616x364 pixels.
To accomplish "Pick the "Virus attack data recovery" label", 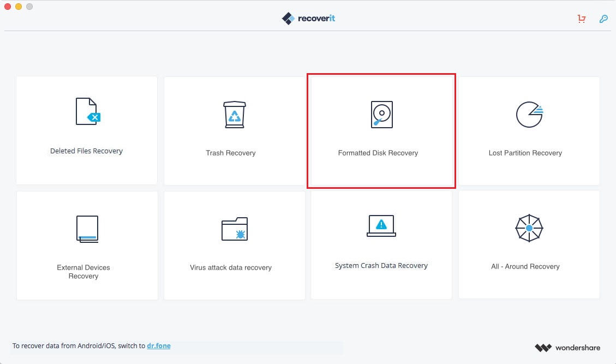I will tap(231, 268).
